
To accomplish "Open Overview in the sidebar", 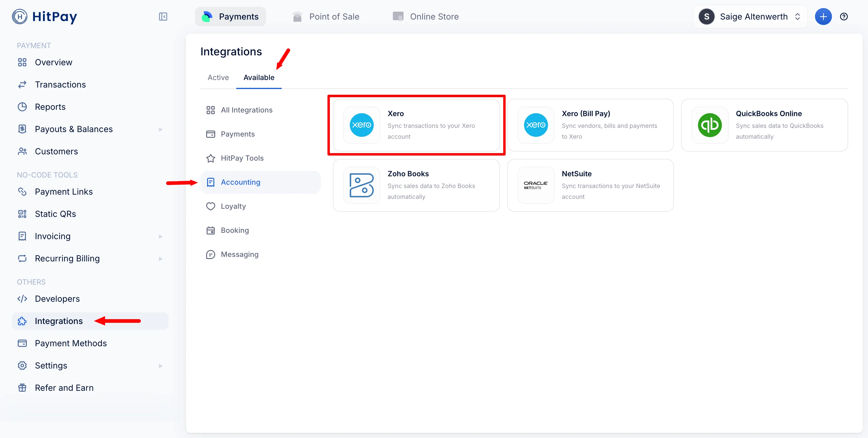I will click(90, 62).
